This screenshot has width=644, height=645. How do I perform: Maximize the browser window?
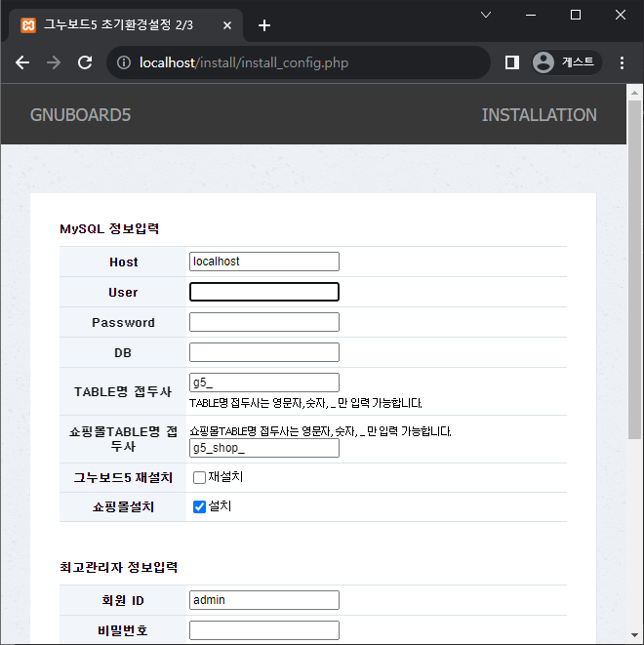(x=576, y=16)
